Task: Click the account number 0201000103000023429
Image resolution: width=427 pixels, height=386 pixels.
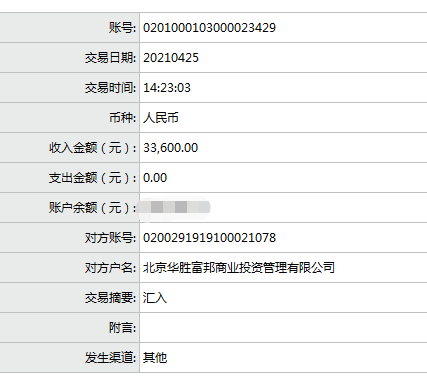Action: [x=209, y=28]
